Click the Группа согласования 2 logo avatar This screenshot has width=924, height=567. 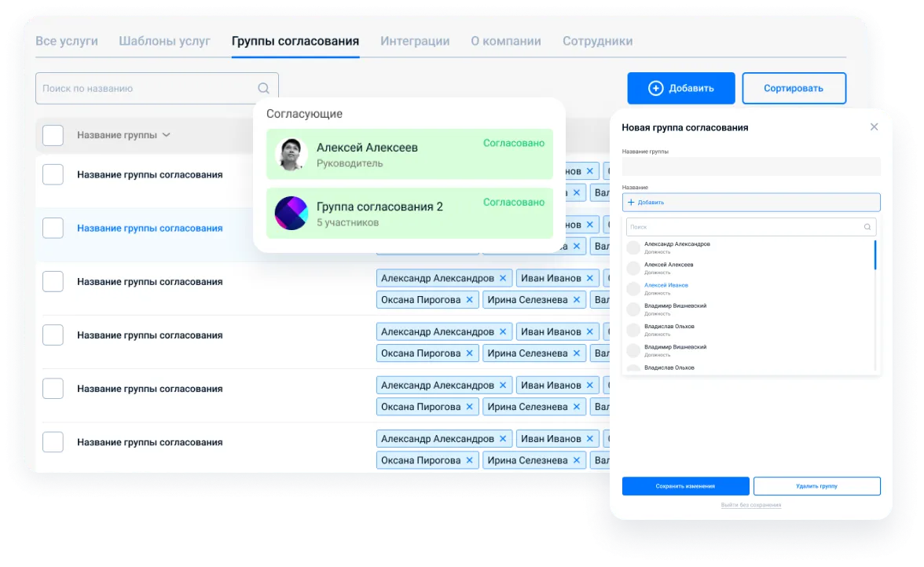point(291,213)
